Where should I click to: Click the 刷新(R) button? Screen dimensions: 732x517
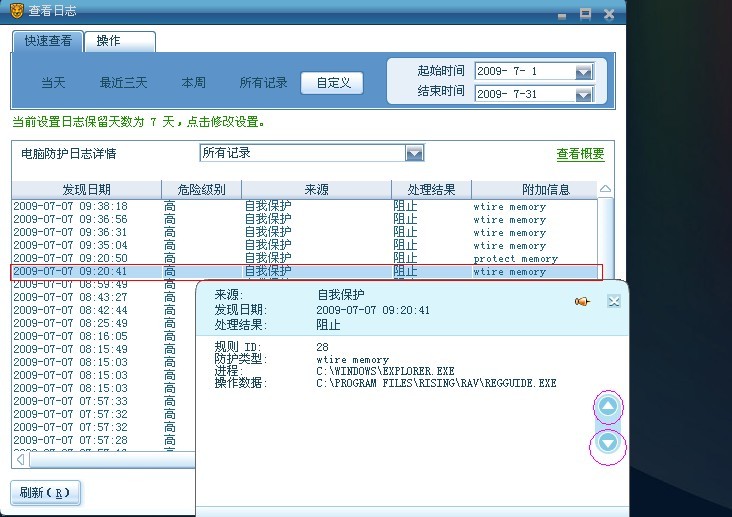pos(45,493)
